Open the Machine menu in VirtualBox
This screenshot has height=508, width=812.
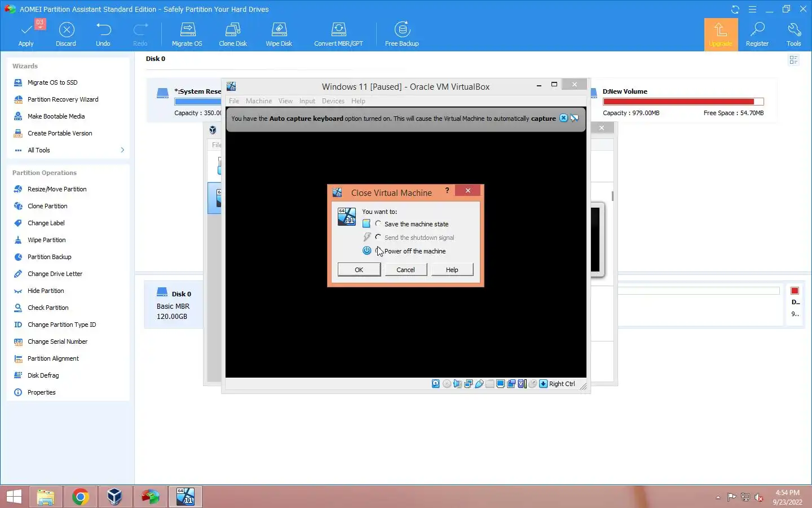pos(259,101)
